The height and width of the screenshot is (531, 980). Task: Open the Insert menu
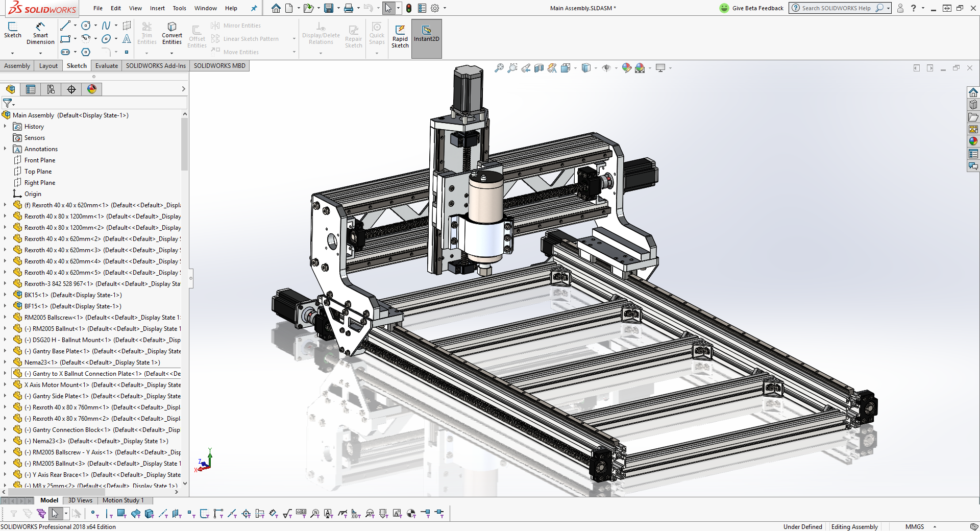(157, 8)
